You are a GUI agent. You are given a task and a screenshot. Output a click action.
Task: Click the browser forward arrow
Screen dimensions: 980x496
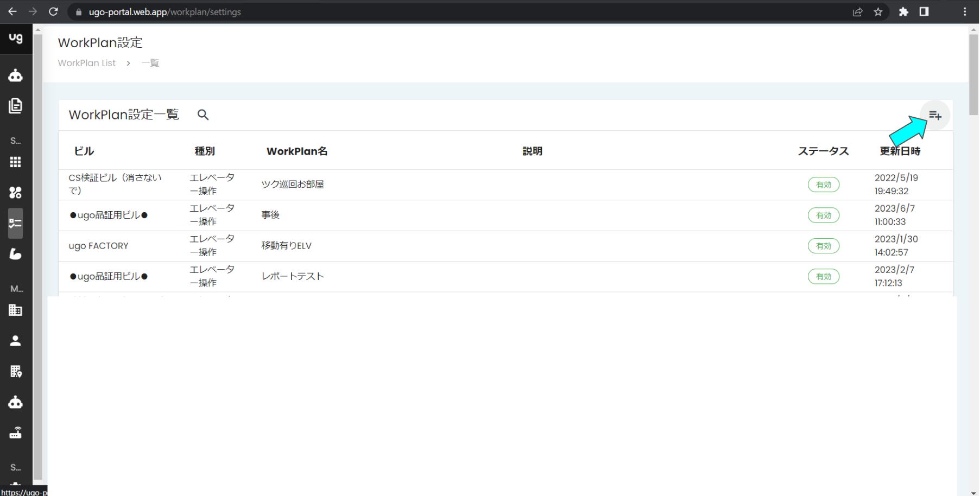pyautogui.click(x=33, y=11)
